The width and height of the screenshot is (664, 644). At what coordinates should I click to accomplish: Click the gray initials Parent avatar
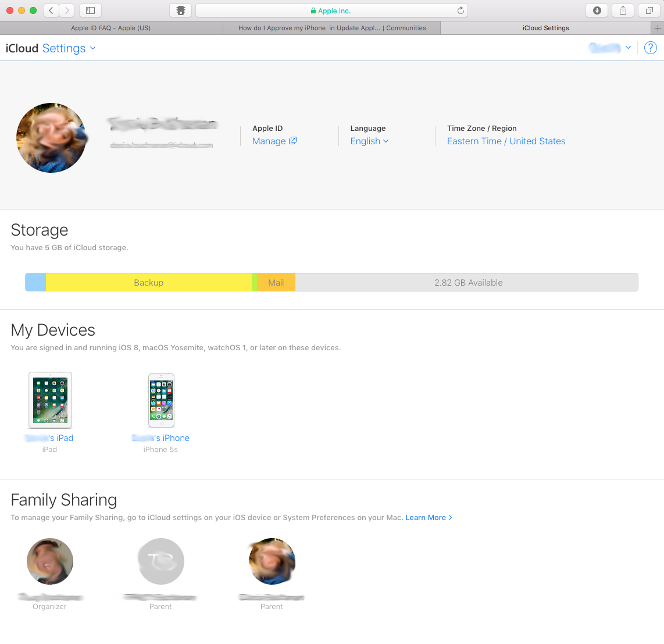[x=161, y=561]
